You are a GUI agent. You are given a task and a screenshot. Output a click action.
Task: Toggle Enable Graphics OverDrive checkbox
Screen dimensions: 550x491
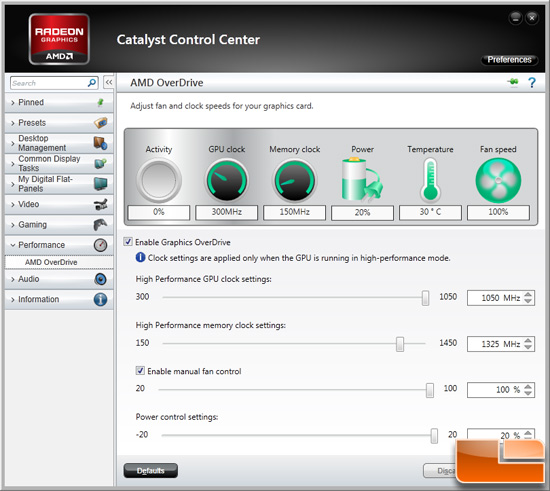128,242
